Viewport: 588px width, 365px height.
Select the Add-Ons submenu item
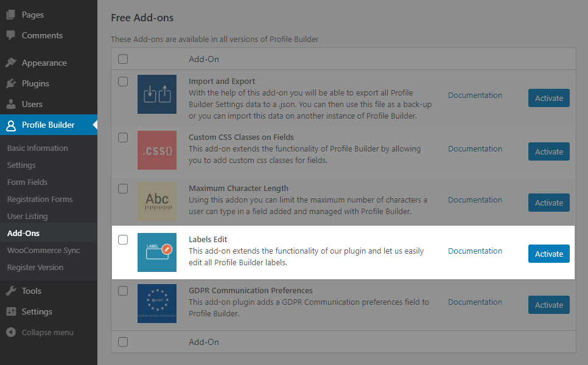pos(23,233)
